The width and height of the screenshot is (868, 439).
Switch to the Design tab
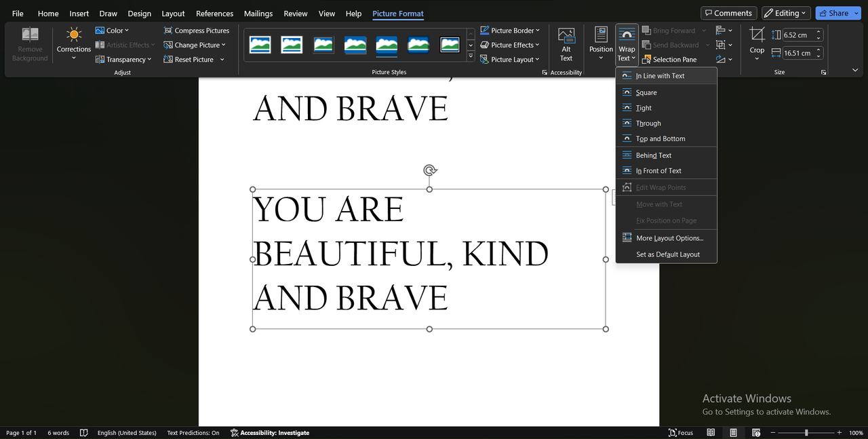[140, 14]
